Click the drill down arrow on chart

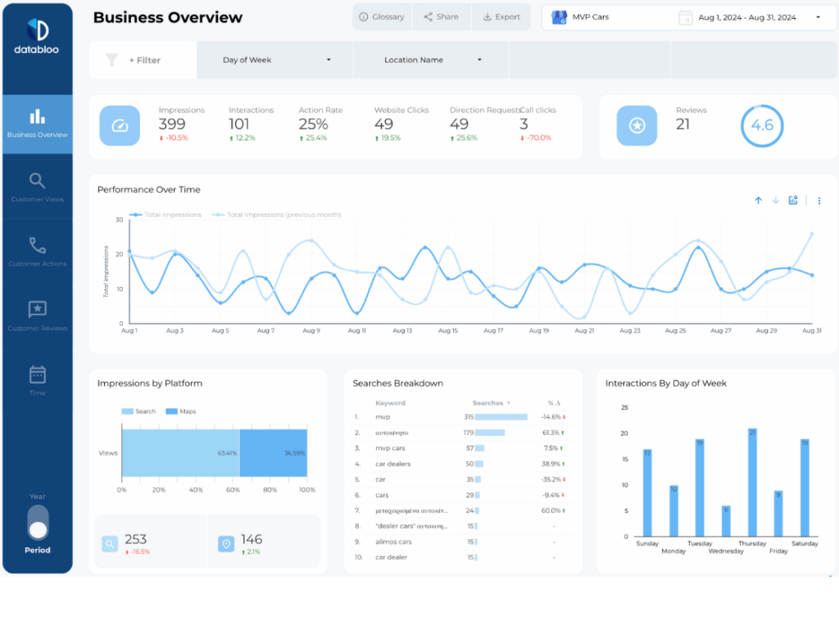point(775,201)
